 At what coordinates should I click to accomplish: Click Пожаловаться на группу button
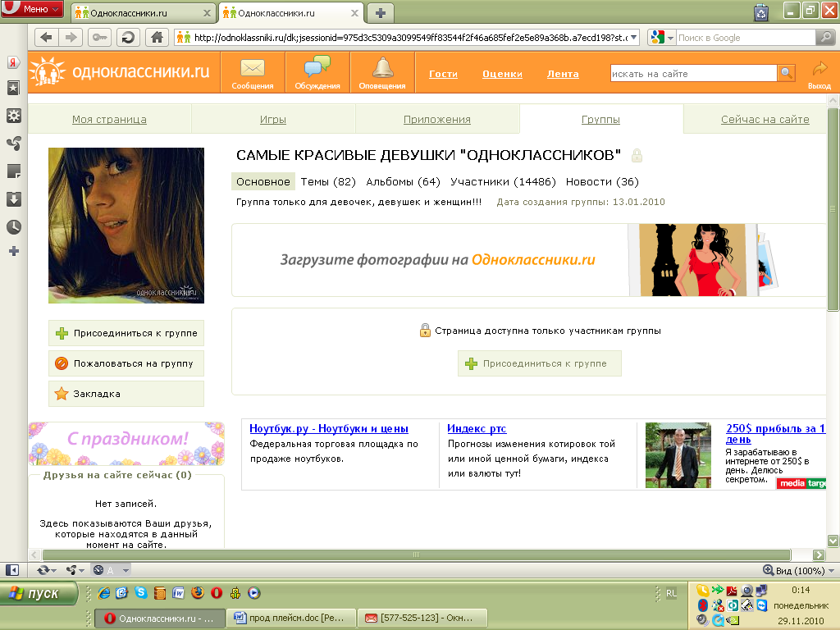(126, 363)
